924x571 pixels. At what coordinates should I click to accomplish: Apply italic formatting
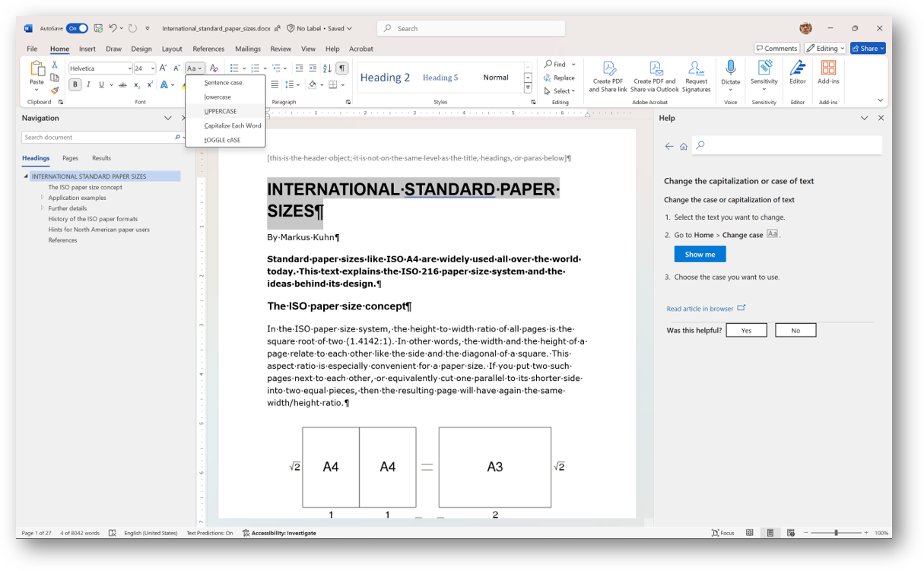pos(88,84)
